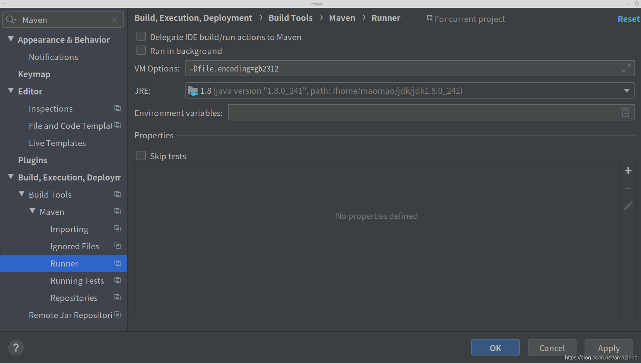Open search history magnifier icon
Viewport: 641px width, 364px height.
tap(11, 20)
